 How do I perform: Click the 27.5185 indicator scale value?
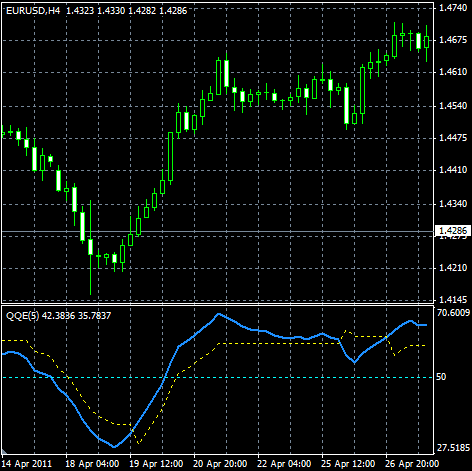[454, 448]
